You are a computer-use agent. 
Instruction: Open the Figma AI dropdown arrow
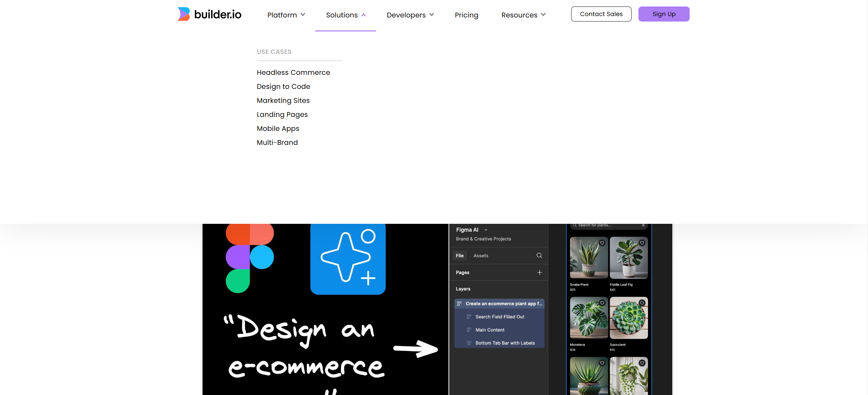tap(486, 230)
